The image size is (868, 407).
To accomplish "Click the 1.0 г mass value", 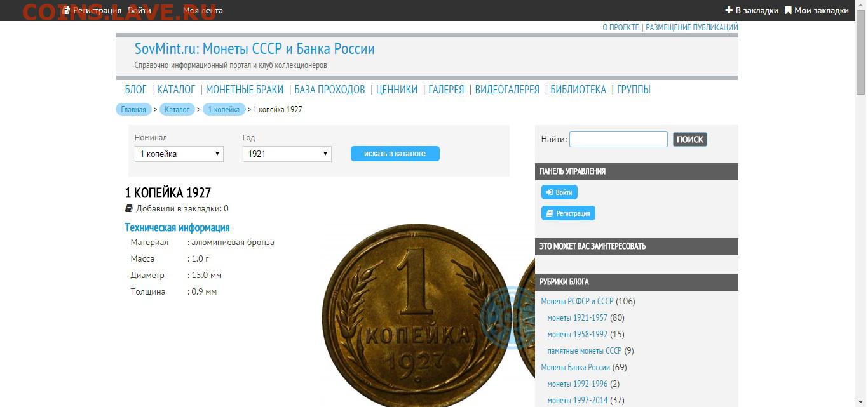I will point(200,258).
